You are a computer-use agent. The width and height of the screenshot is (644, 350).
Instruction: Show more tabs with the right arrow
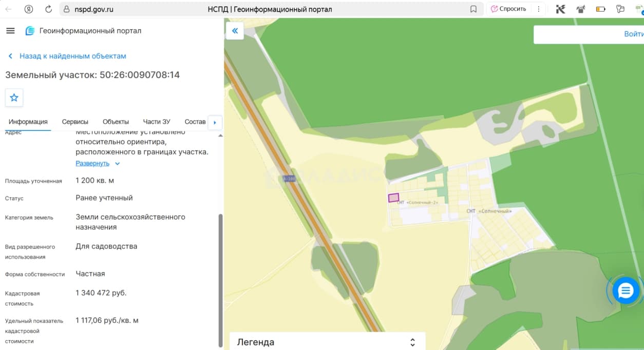(x=215, y=123)
